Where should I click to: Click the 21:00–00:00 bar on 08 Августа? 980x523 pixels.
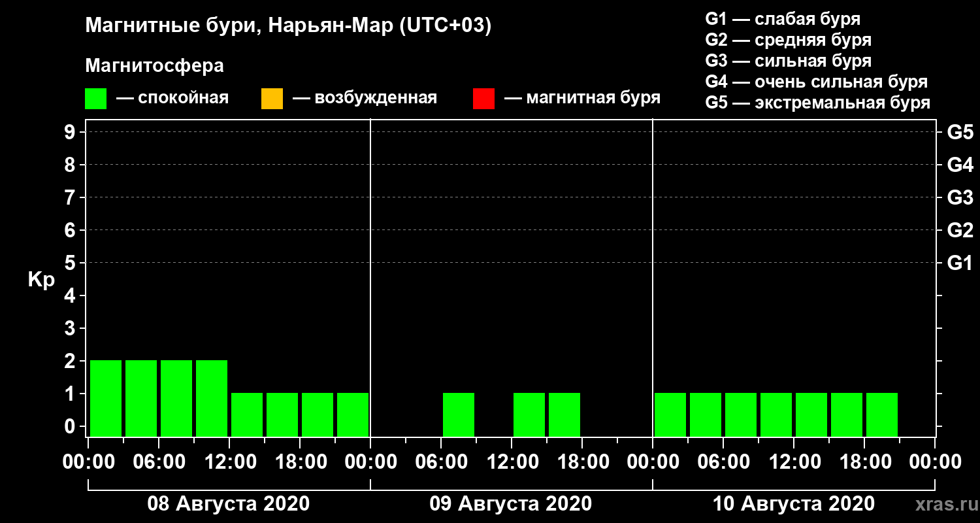point(353,414)
